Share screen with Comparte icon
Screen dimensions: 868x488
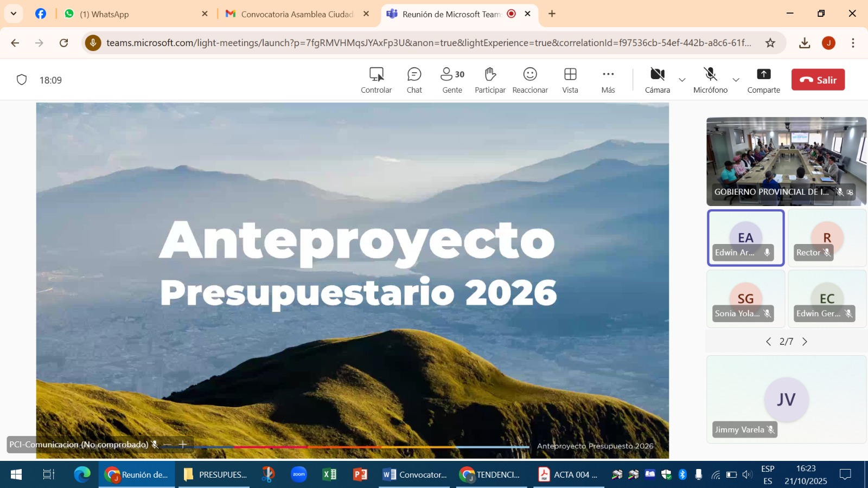pyautogui.click(x=763, y=80)
